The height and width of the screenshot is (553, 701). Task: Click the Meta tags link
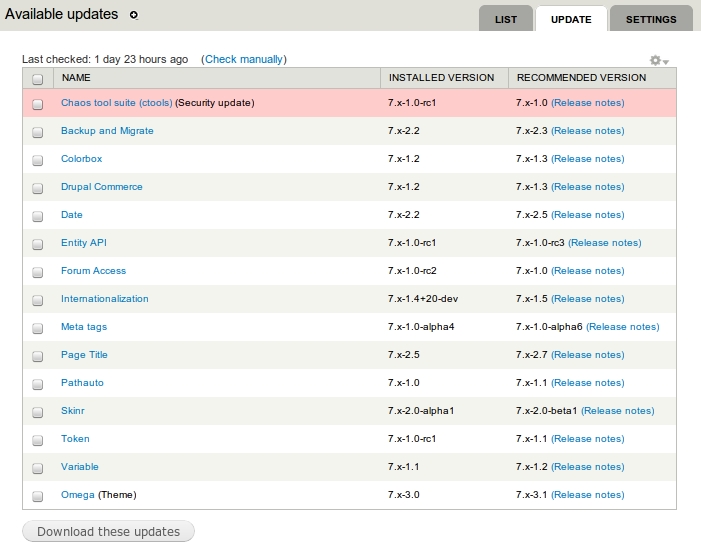click(84, 327)
